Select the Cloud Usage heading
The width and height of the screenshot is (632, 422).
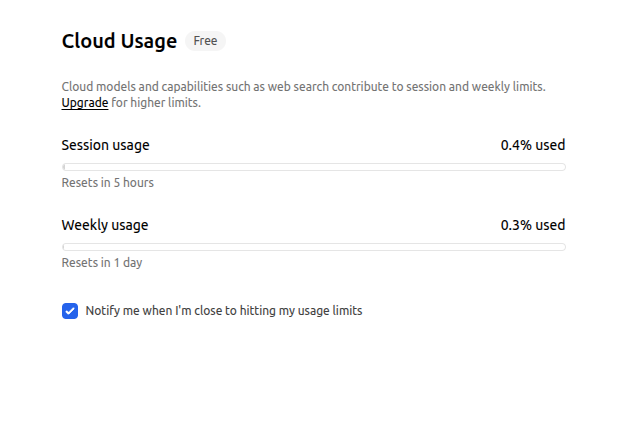(119, 41)
